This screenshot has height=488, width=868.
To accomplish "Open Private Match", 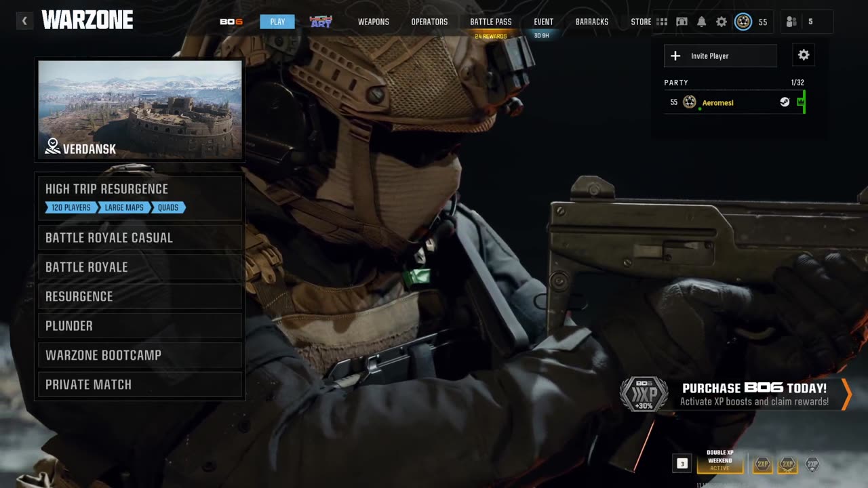I will coord(140,384).
